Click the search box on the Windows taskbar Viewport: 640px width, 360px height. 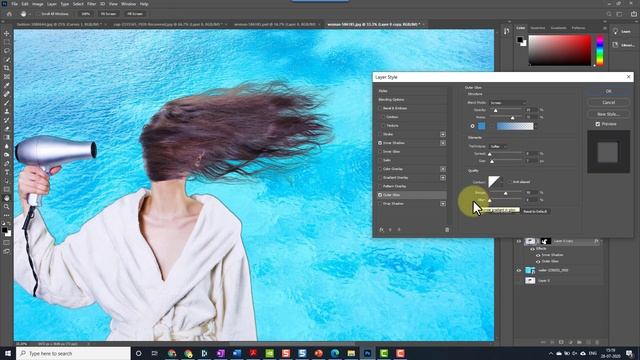point(73,353)
